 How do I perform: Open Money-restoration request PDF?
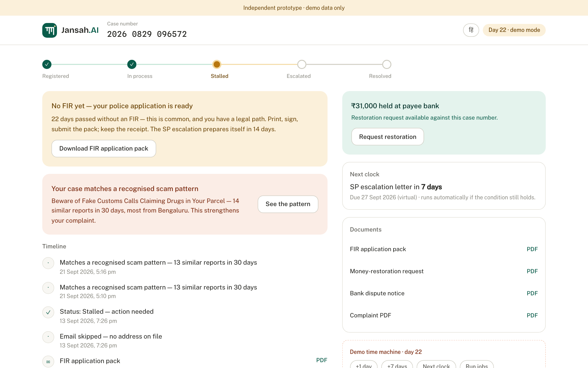532,271
